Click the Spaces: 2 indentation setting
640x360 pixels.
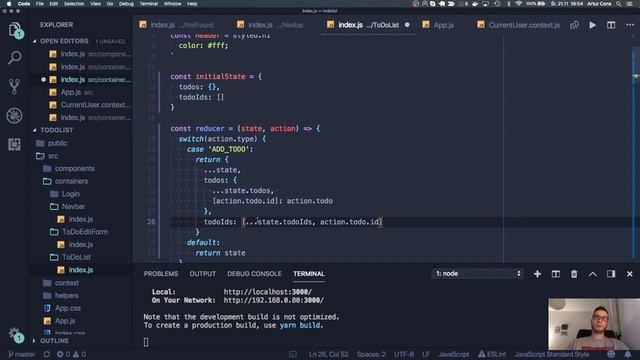point(371,354)
